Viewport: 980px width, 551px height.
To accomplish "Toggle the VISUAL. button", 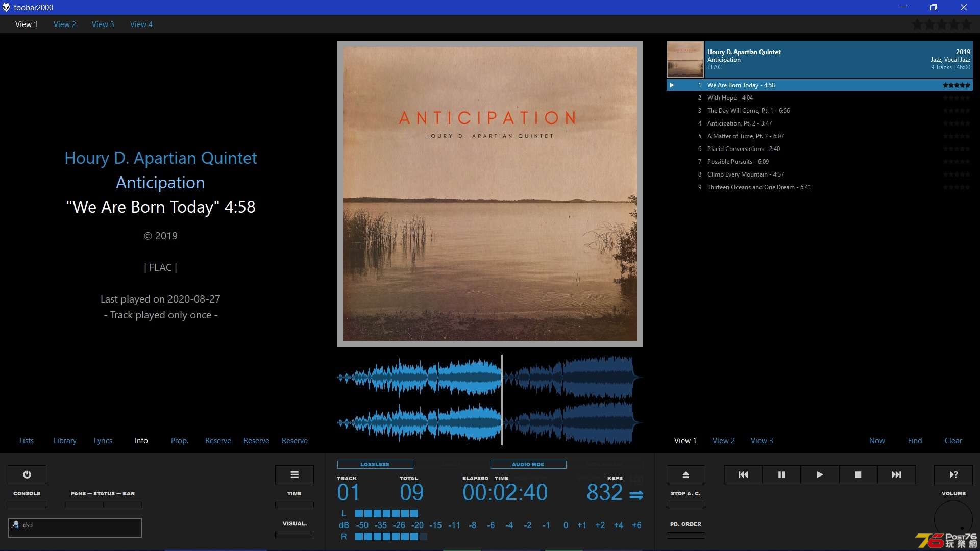I will point(295,535).
